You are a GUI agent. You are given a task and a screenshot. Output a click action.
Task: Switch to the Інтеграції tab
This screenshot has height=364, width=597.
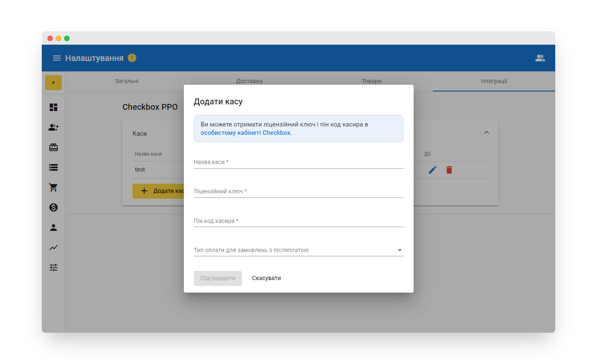pyautogui.click(x=494, y=81)
